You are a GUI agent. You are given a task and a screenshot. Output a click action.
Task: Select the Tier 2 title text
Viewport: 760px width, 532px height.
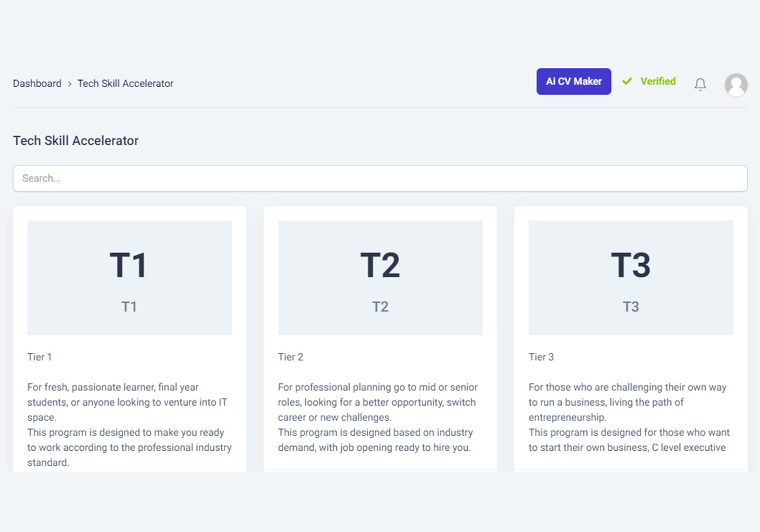coord(291,357)
